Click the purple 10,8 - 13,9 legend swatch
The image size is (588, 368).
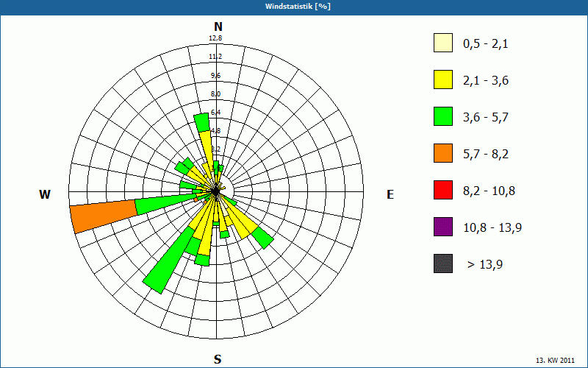[x=443, y=227]
